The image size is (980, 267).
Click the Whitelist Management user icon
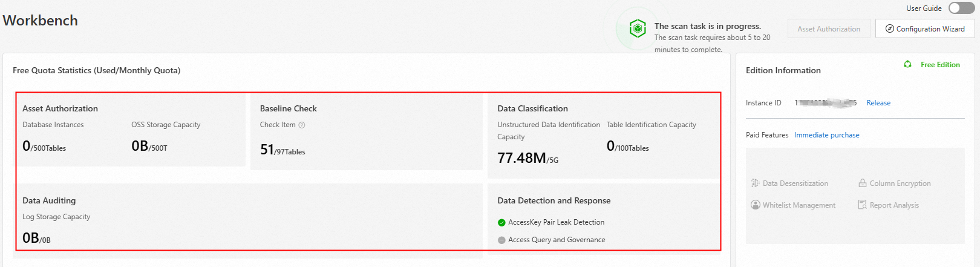755,205
